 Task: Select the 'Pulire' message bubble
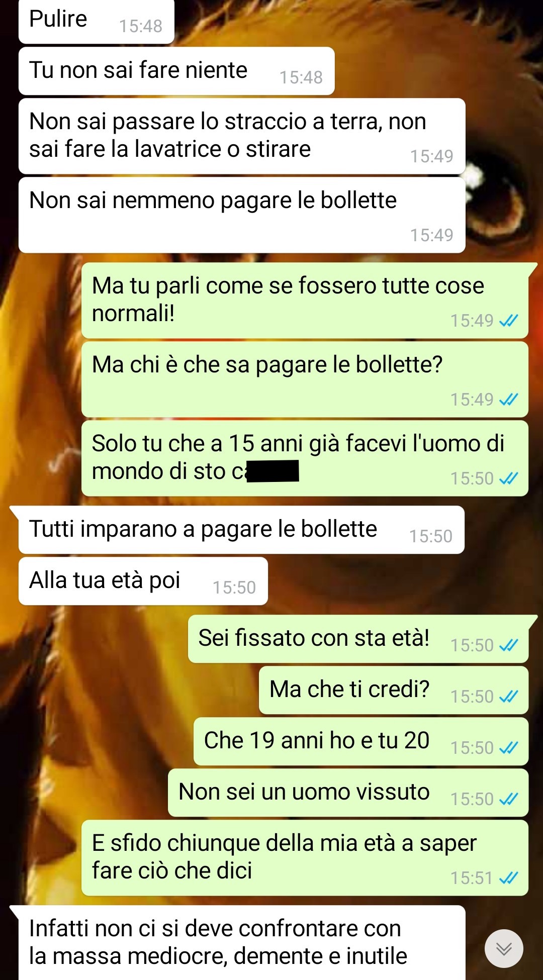[x=97, y=22]
